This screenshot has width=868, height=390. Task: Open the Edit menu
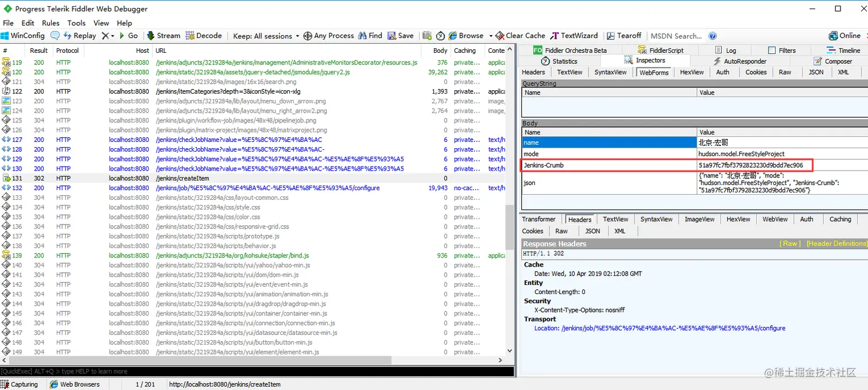28,23
